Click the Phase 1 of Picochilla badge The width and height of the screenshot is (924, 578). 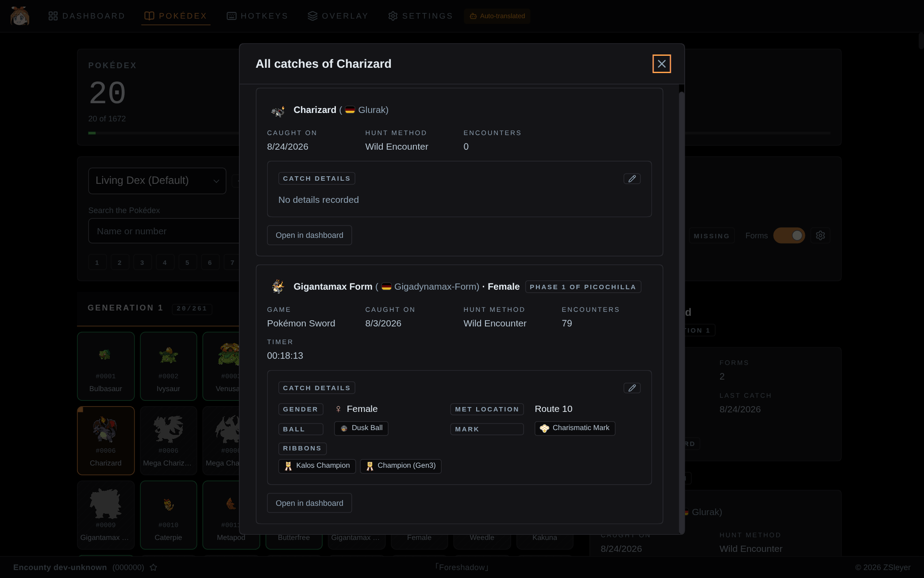pyautogui.click(x=583, y=287)
